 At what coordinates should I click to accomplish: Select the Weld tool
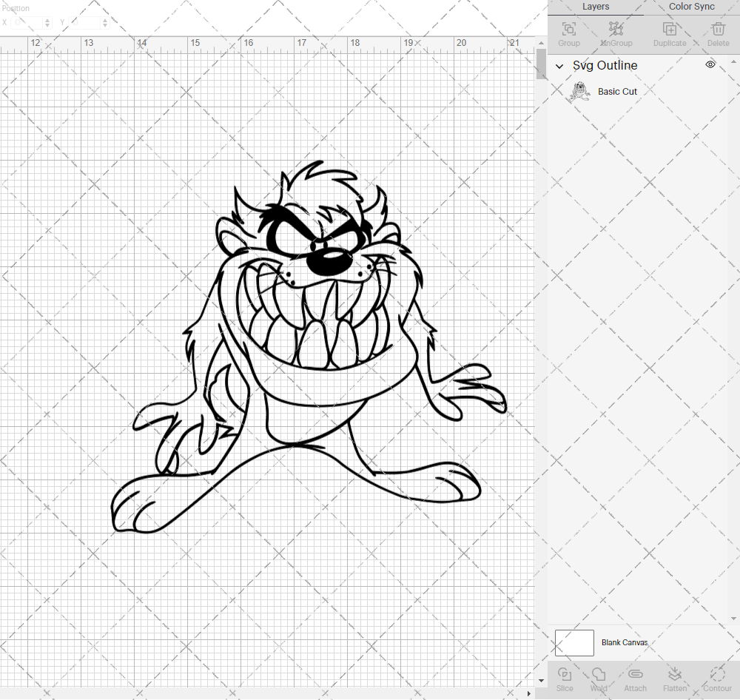click(x=599, y=679)
